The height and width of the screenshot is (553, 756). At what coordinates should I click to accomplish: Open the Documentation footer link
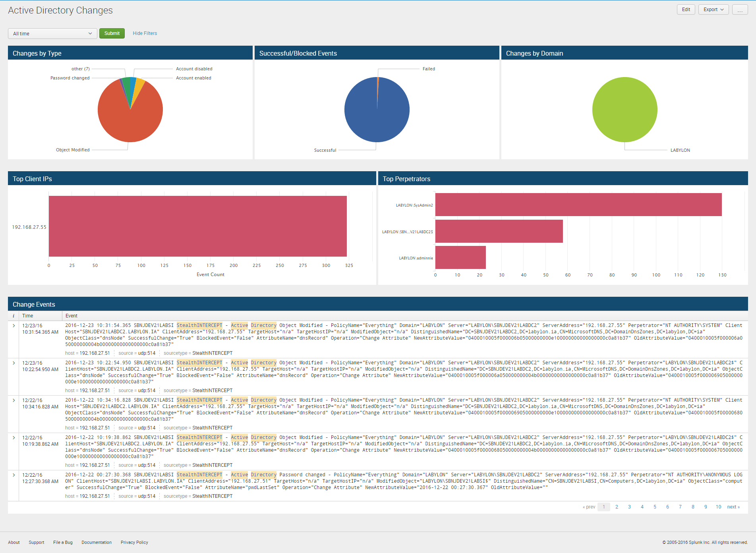(97, 542)
